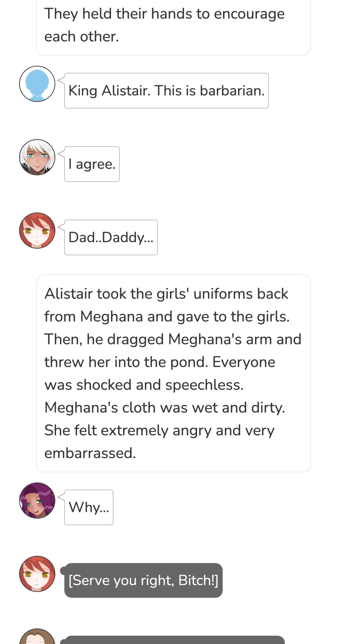
Task: Click the tail pointer of 'Why...' bubble
Action: [61, 497]
